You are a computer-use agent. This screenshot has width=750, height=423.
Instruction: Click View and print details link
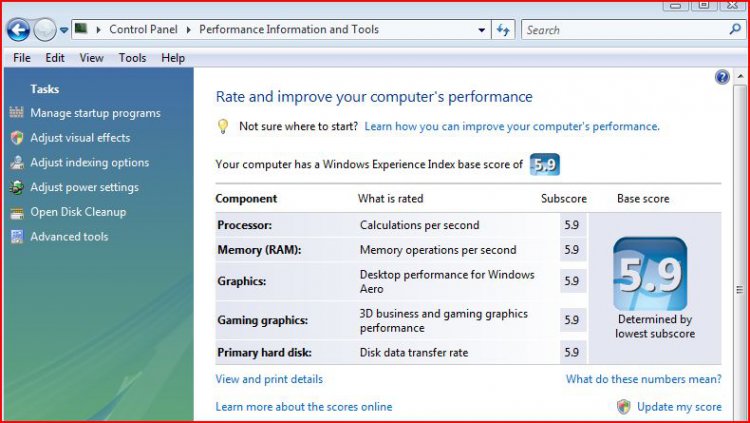[x=269, y=379]
